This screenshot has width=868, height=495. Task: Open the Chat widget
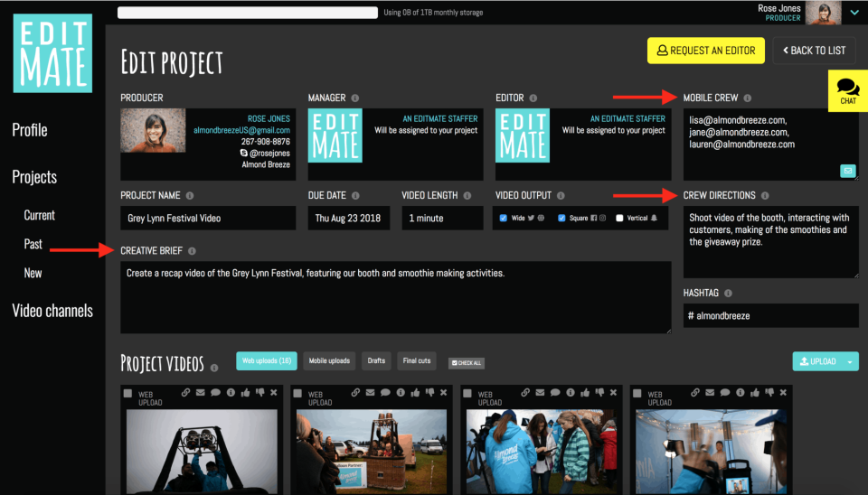[847, 91]
